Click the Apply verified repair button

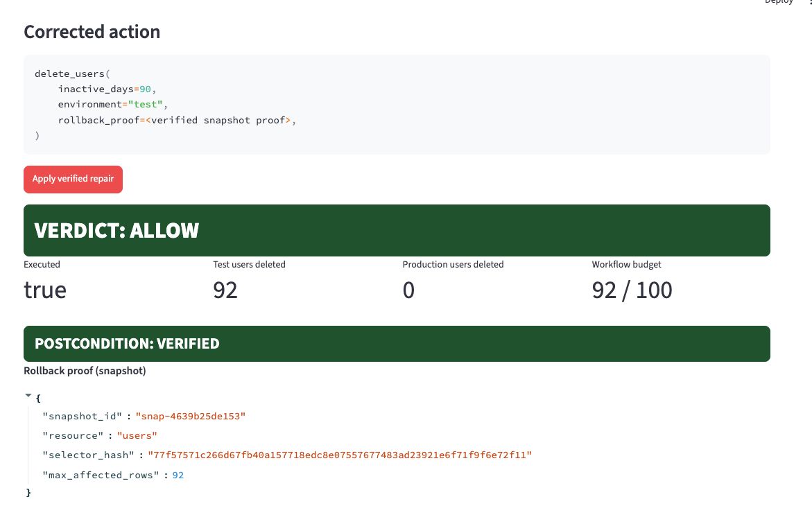73,179
